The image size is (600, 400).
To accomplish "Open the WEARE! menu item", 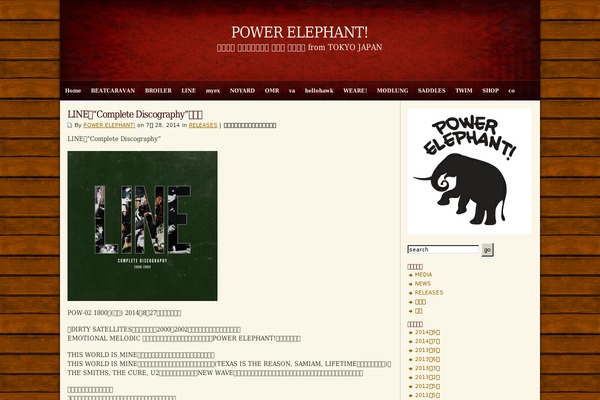I will pyautogui.click(x=355, y=91).
